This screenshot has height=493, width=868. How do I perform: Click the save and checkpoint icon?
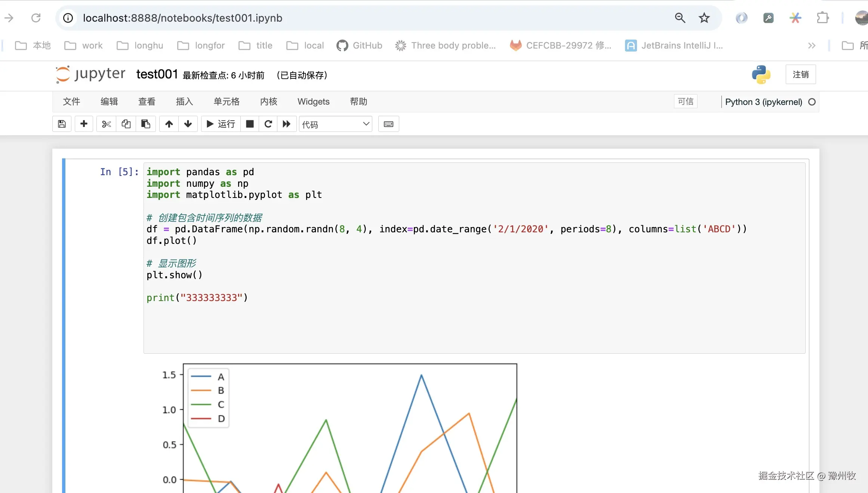62,124
